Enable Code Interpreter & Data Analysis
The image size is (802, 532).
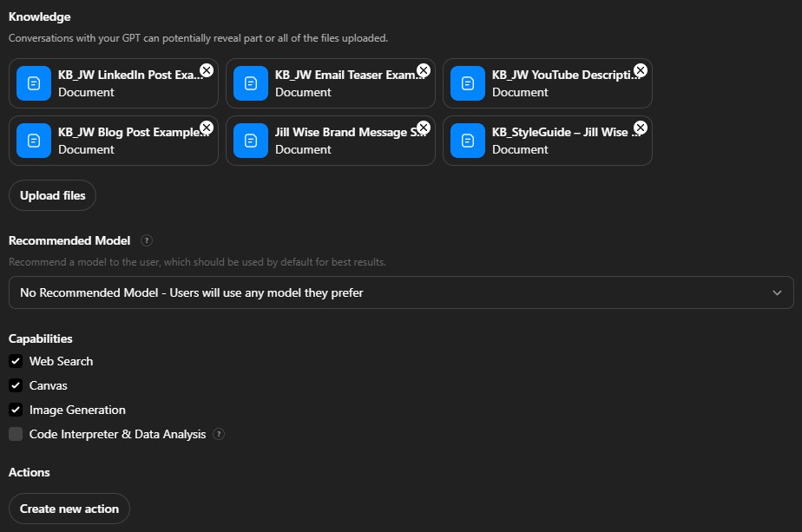tap(16, 434)
